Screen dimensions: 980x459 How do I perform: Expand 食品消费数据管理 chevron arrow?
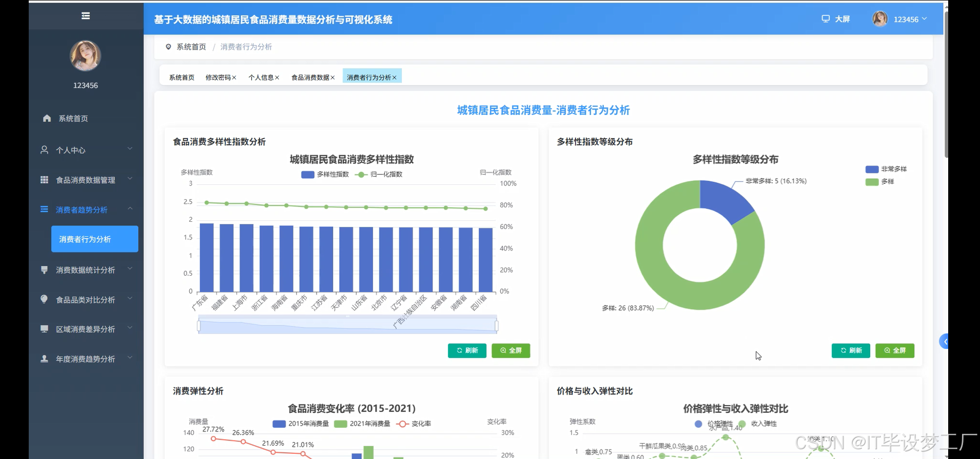click(130, 179)
